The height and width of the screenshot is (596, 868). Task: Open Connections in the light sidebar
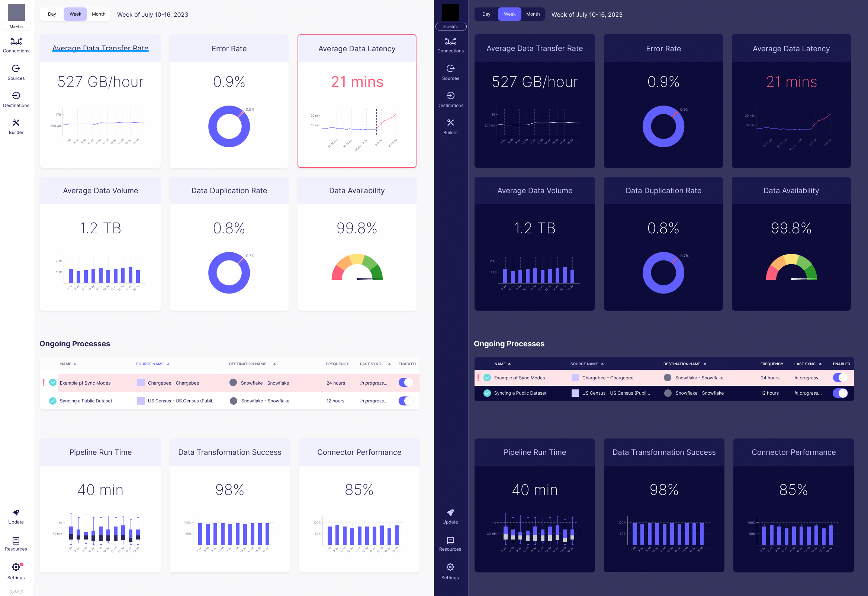click(x=16, y=45)
